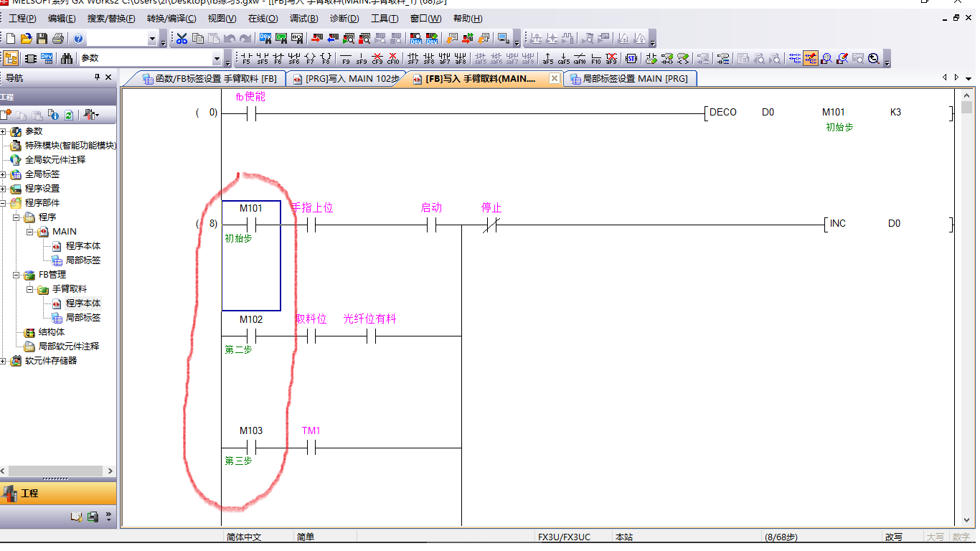This screenshot has width=980, height=551.
Task: Toggle the highlighted edit mode toolbar button
Action: (810, 59)
